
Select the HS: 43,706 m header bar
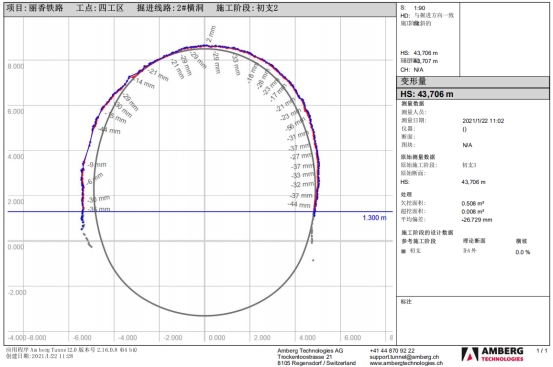[473, 94]
